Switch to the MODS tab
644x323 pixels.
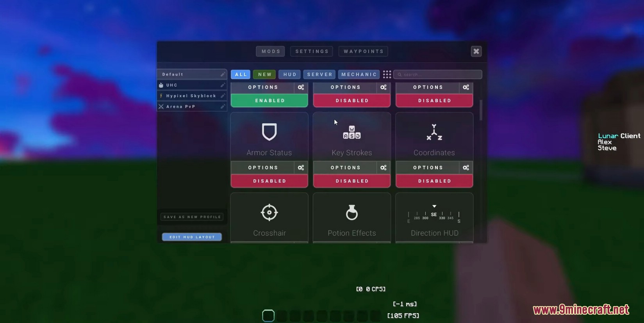[x=271, y=51]
